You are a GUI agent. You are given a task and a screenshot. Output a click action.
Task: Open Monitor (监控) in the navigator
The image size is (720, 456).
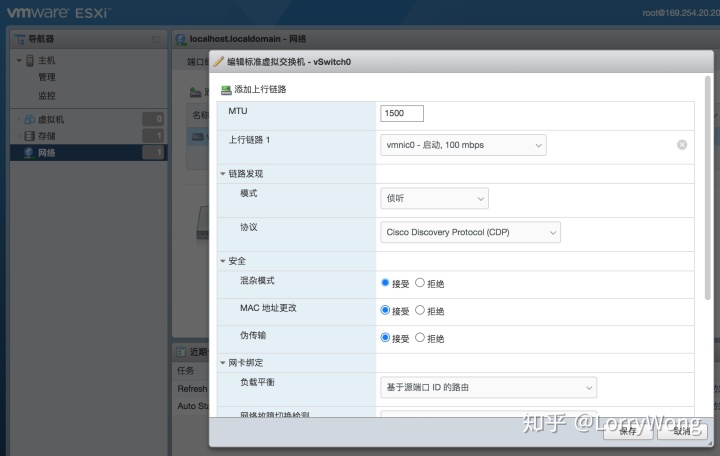click(47, 96)
